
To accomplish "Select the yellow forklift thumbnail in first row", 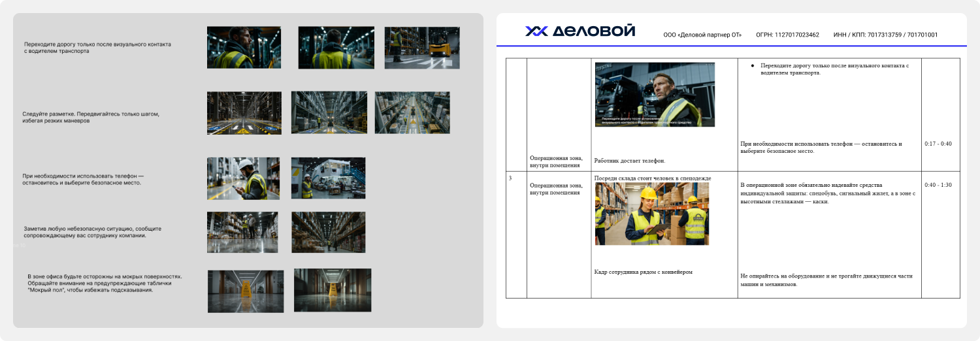I will (x=422, y=48).
